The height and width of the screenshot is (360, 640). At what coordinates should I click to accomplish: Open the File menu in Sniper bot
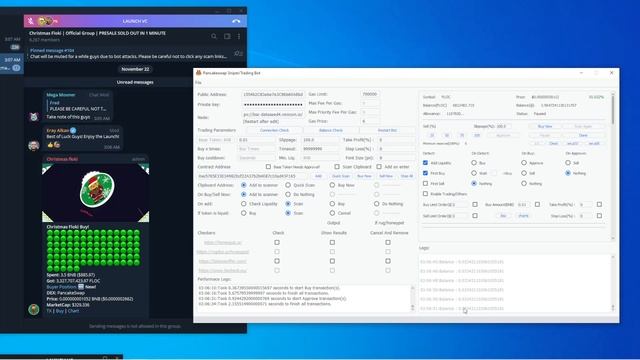[x=198, y=82]
